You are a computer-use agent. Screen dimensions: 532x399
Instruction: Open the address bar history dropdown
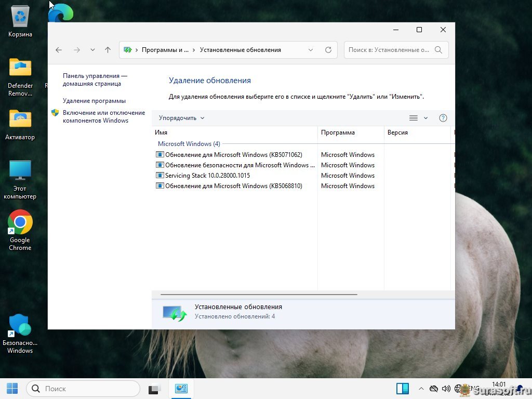[311, 50]
